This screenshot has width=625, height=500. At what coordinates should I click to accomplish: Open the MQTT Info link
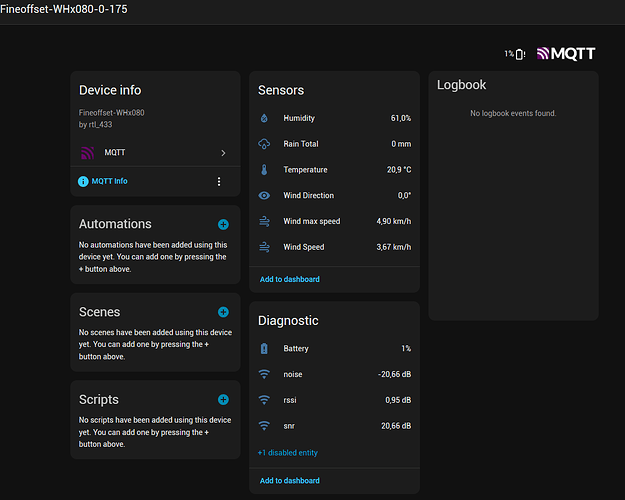tap(109, 182)
